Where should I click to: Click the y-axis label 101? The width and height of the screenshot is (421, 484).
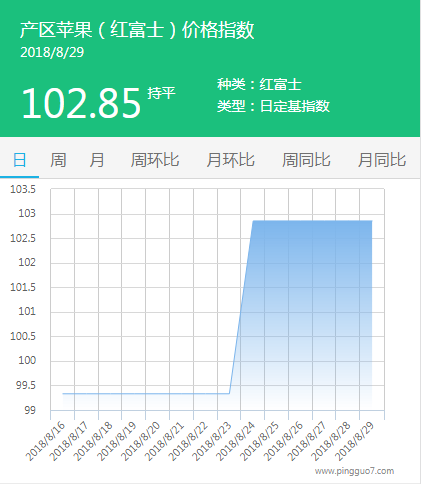coord(27,311)
